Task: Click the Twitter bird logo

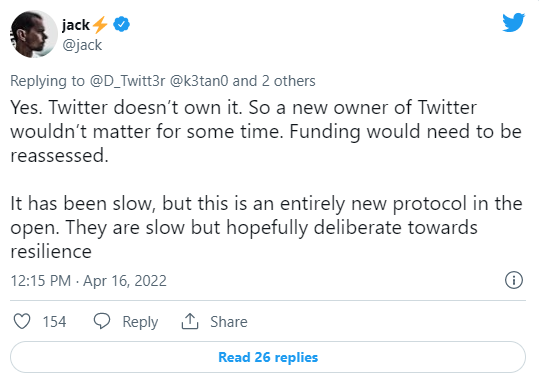Action: click(x=513, y=22)
